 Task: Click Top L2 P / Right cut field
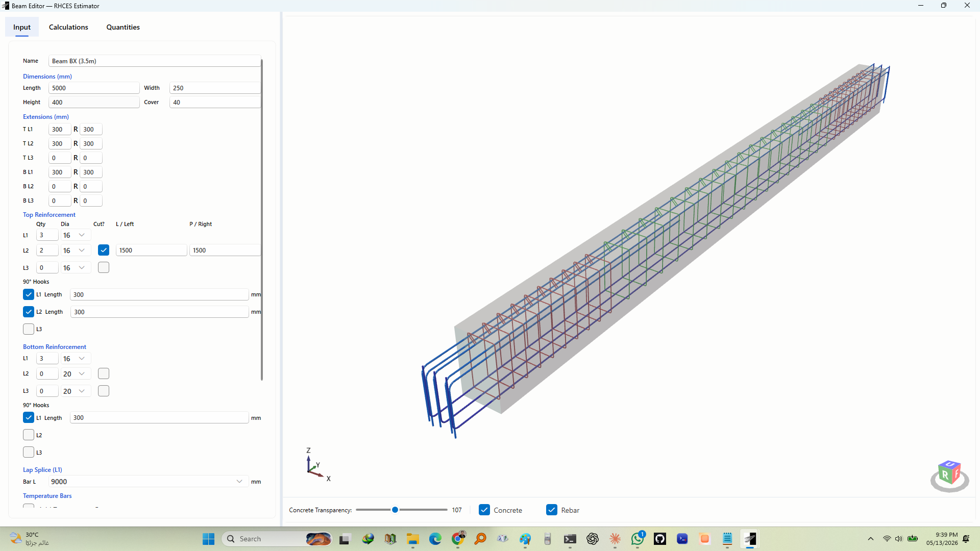[225, 250]
